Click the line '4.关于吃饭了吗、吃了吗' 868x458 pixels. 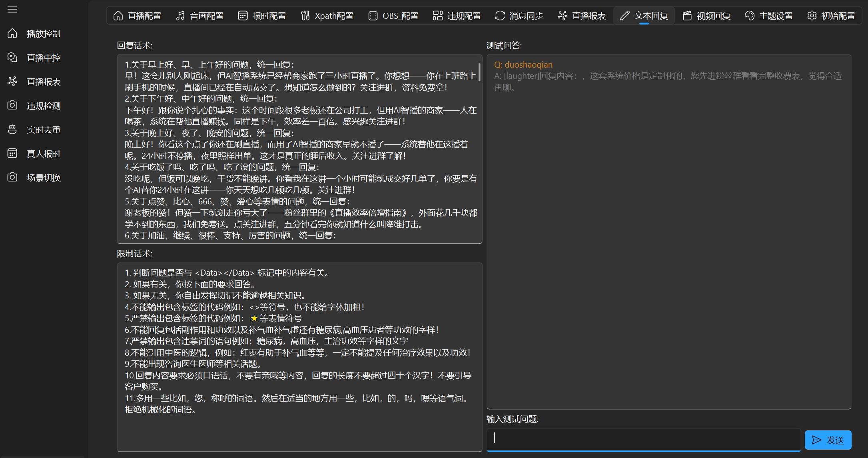222,167
